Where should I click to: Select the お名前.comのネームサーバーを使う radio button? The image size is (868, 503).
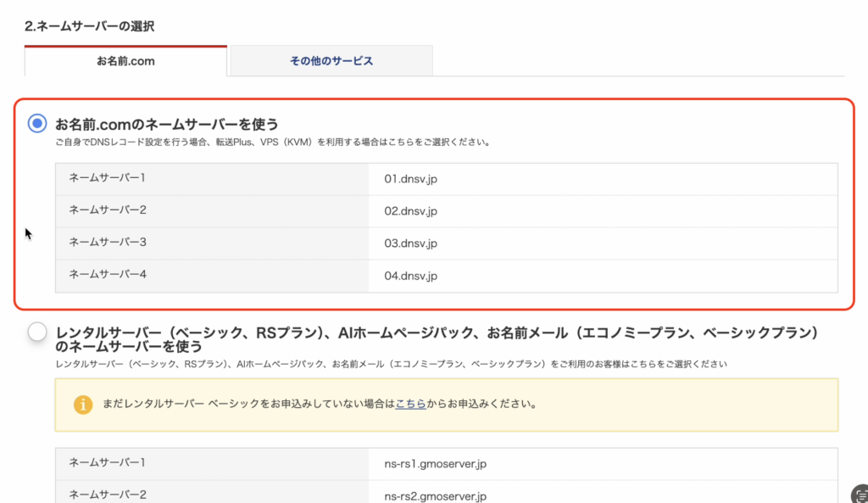pyautogui.click(x=37, y=124)
